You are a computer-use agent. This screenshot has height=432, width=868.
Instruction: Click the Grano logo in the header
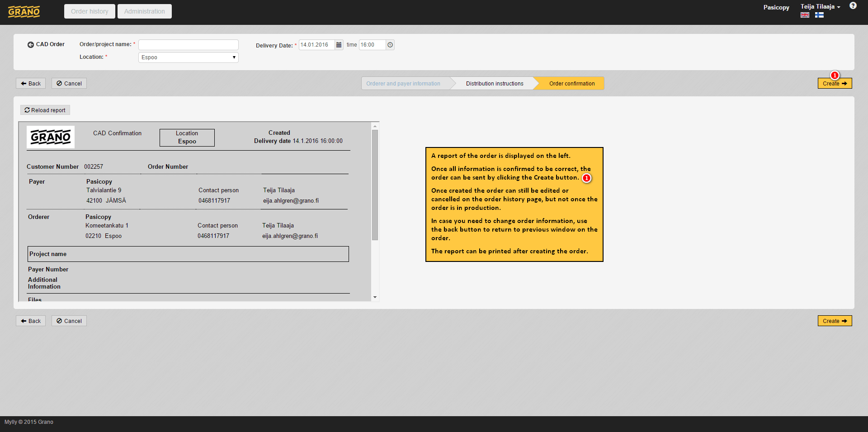[24, 12]
